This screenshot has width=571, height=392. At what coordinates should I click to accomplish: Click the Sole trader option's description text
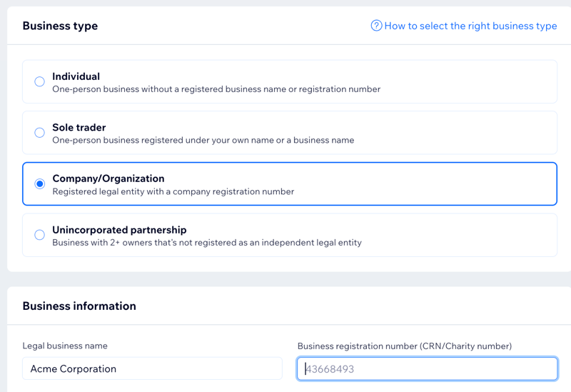coord(203,140)
